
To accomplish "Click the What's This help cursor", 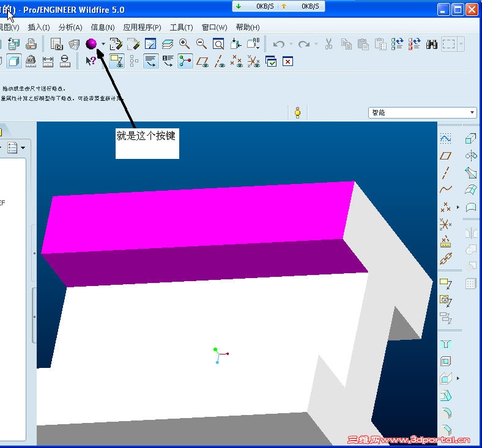I will (91, 61).
